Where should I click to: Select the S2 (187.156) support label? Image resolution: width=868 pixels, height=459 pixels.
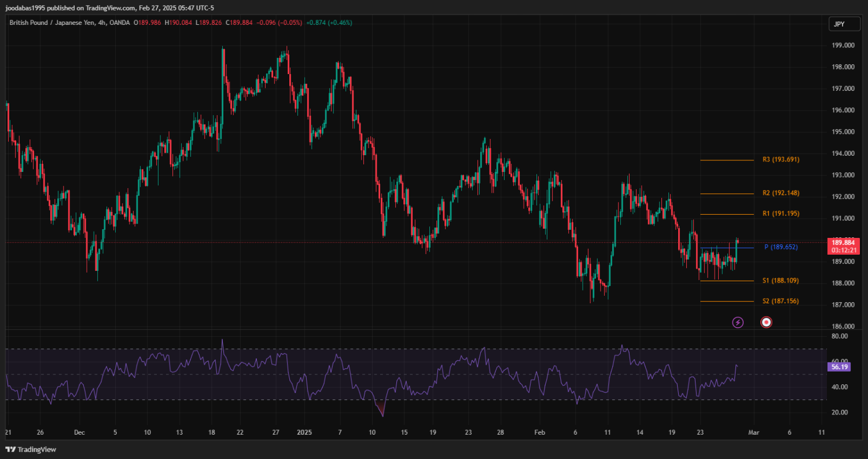781,301
